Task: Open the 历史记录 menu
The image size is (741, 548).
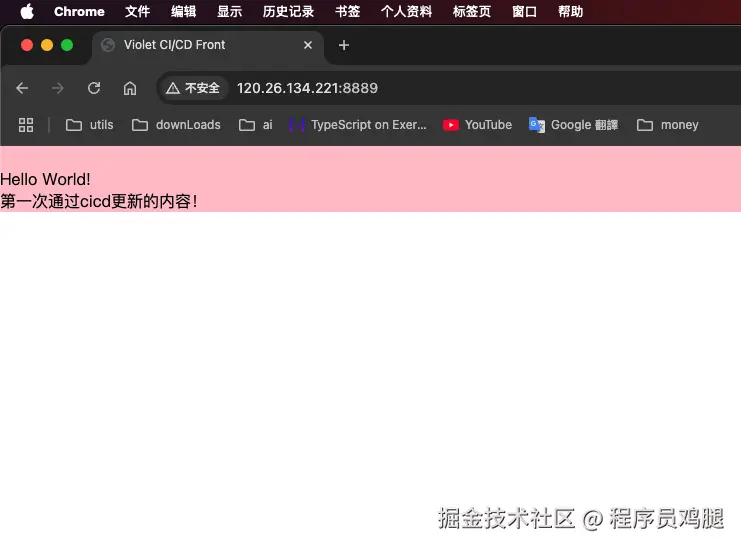Action: (x=288, y=11)
